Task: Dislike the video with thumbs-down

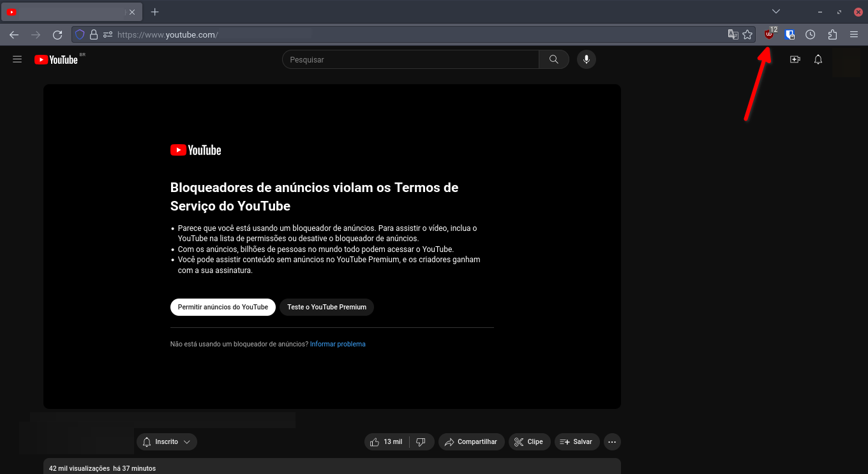Action: [x=421, y=441]
